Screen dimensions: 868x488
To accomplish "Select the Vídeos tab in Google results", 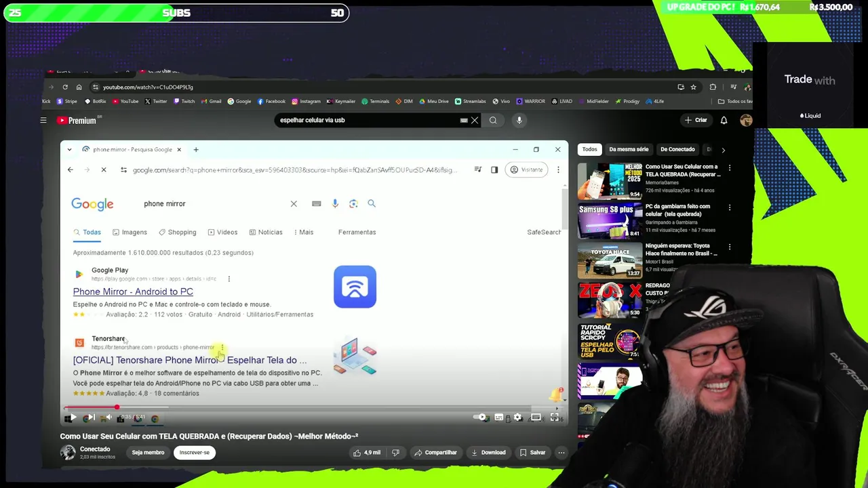I will coord(222,232).
